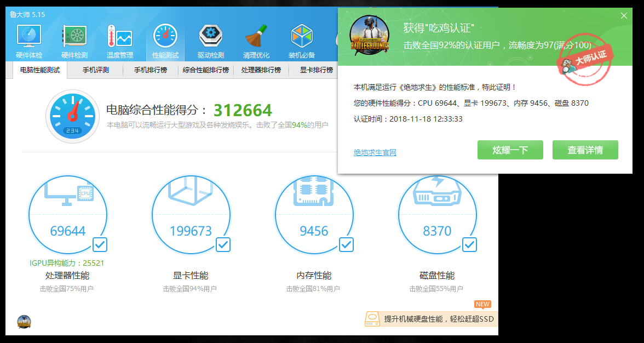Click the hard disk icon in SSD banner

click(x=372, y=319)
